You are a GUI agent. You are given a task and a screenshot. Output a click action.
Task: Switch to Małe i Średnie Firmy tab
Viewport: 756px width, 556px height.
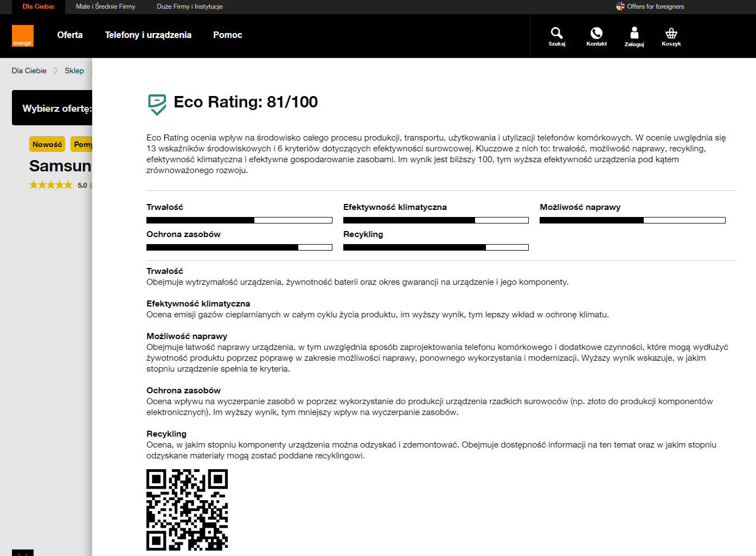(106, 7)
